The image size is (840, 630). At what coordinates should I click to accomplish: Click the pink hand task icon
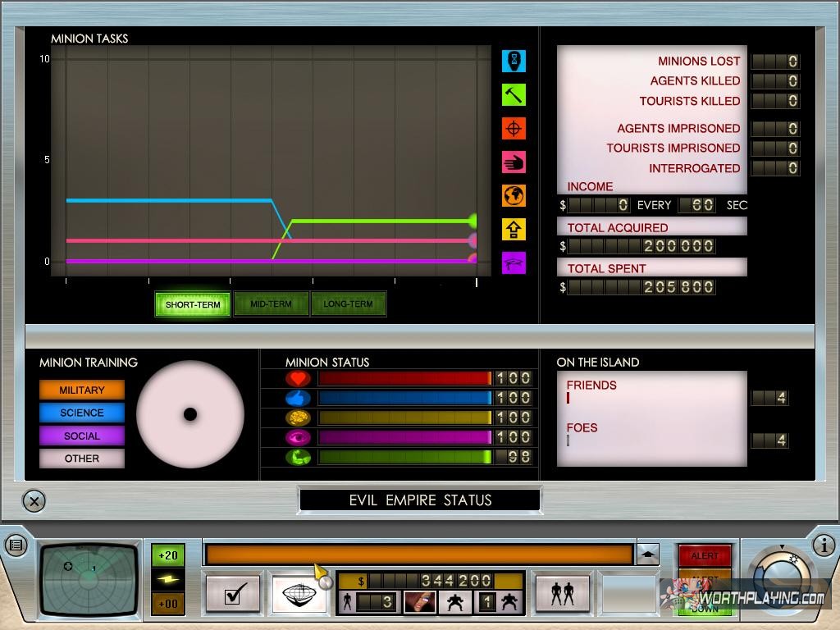click(x=514, y=162)
